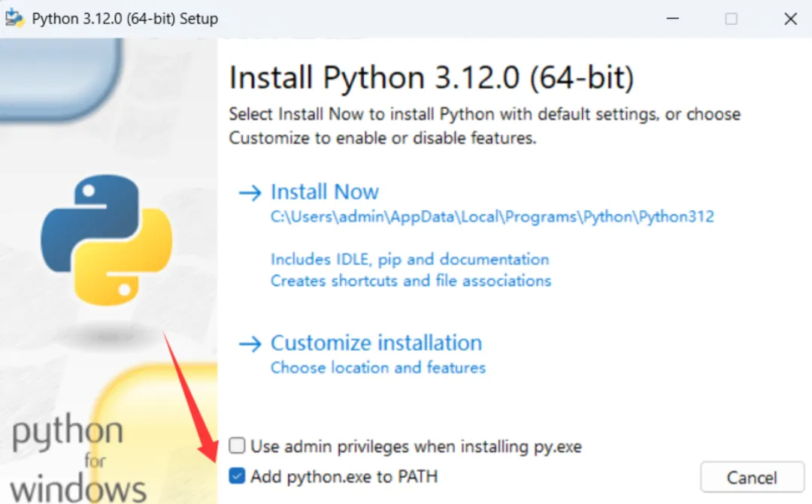This screenshot has width=812, height=504.
Task: Open Customize installation option
Action: (377, 343)
